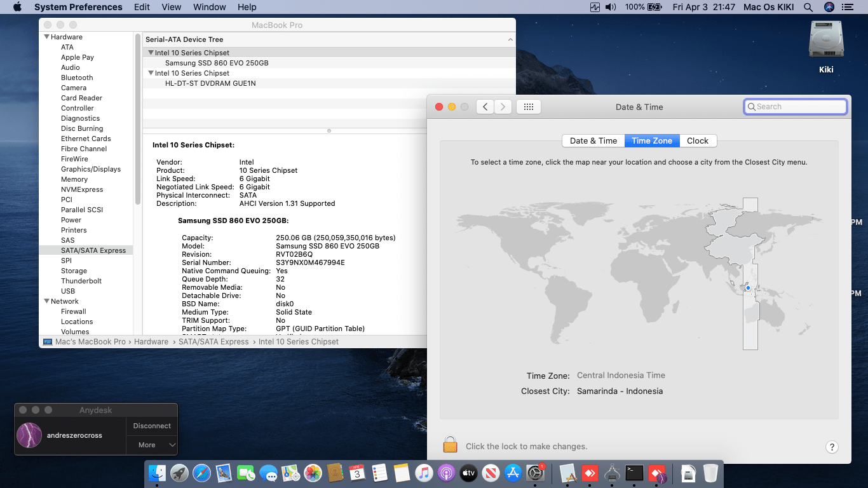Click the Mac Os KIKI user menu
The height and width of the screenshot is (488, 868).
[770, 7]
